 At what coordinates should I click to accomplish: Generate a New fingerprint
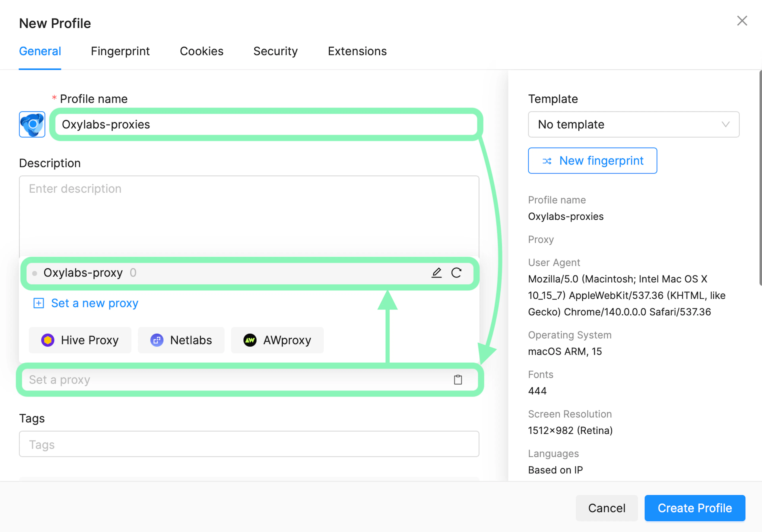(592, 160)
